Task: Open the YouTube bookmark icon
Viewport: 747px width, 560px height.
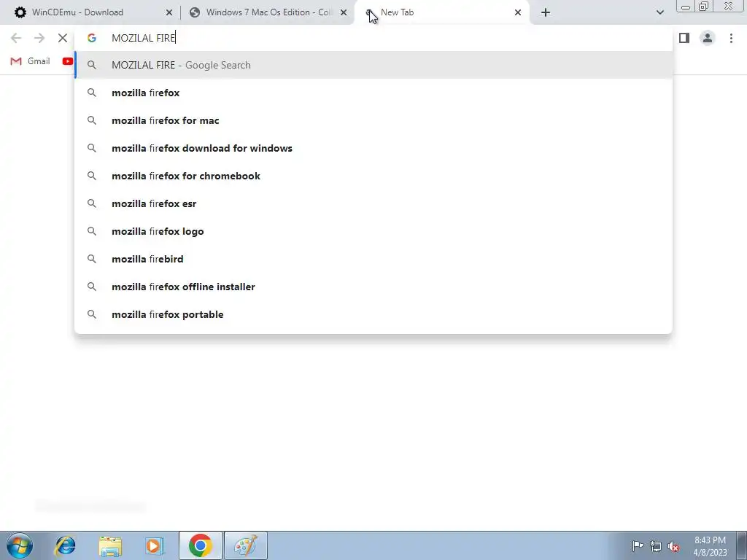Action: [x=68, y=61]
